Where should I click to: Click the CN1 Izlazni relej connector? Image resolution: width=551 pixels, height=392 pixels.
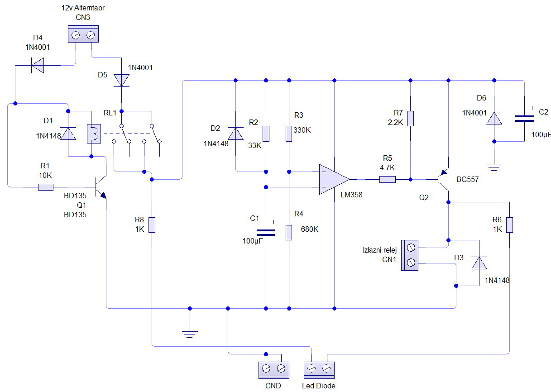click(x=410, y=255)
